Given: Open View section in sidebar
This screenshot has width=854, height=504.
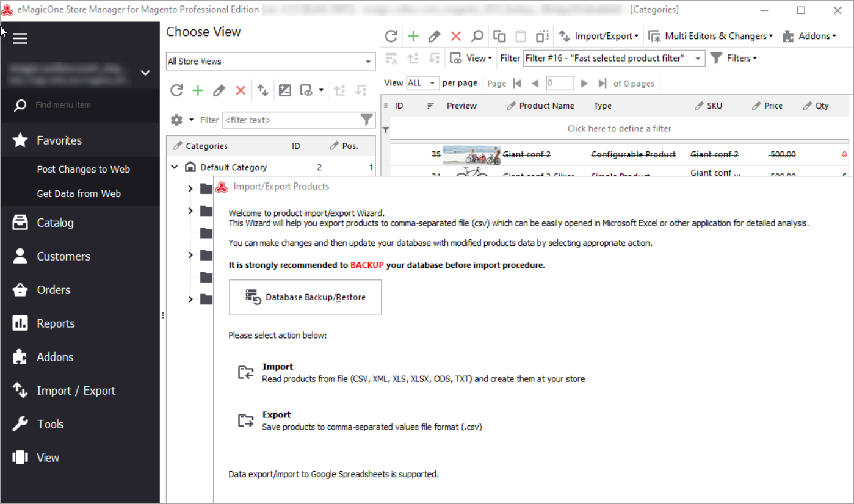Looking at the screenshot, I should [80, 458].
